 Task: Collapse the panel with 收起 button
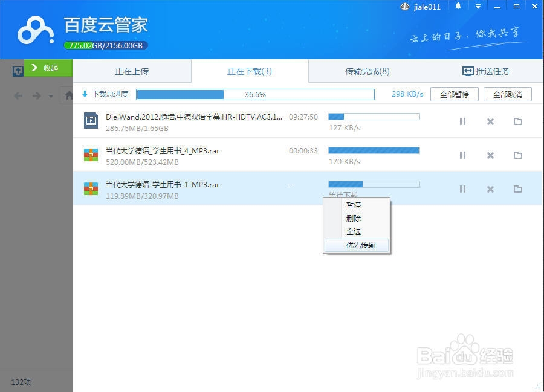click(x=48, y=68)
